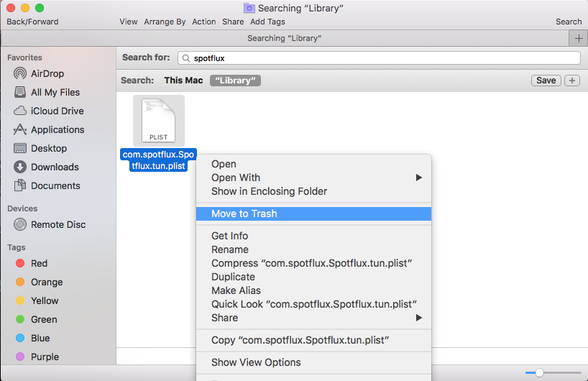Open the toolbar Share menu
Viewport: 588px width, 381px height.
coord(233,22)
